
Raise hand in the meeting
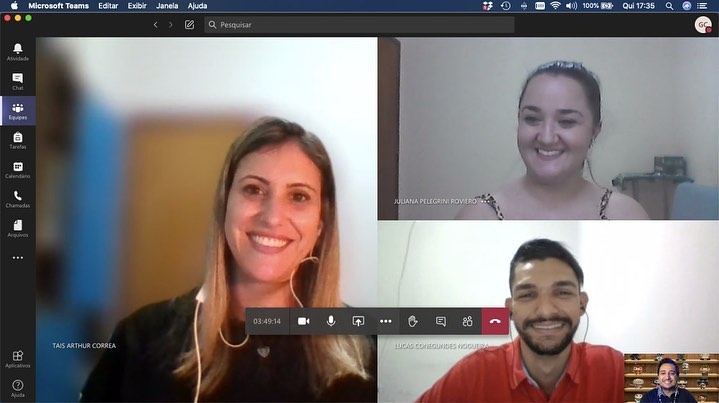[x=413, y=321]
